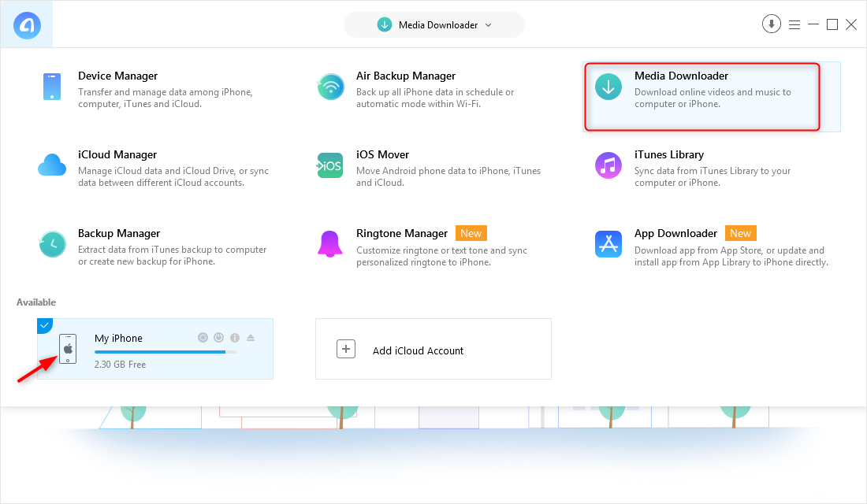Click the Backup Manager title

(119, 233)
